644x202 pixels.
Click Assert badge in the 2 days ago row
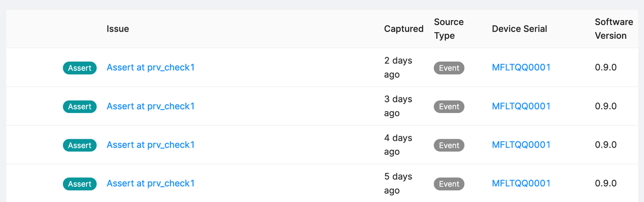(x=79, y=68)
